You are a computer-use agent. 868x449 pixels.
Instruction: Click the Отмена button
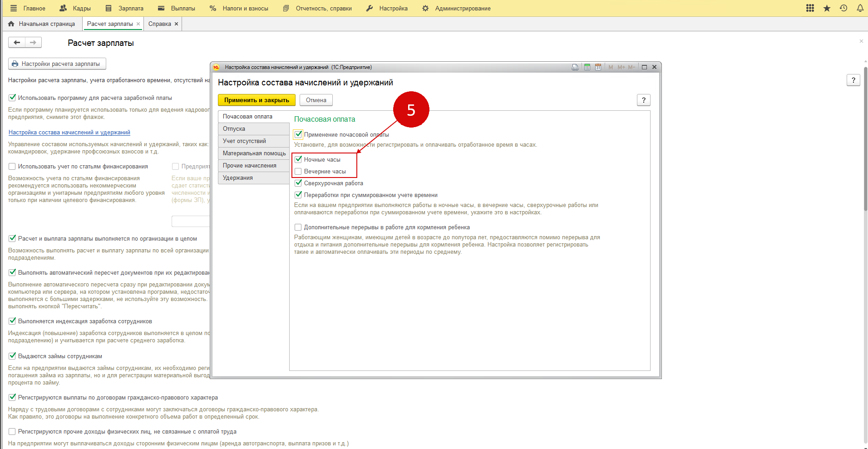[316, 100]
